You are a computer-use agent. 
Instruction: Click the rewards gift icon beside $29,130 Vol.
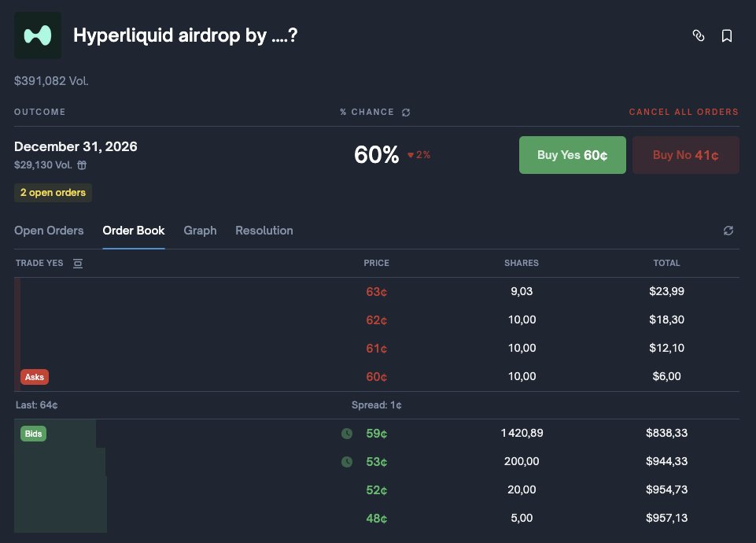(x=82, y=165)
